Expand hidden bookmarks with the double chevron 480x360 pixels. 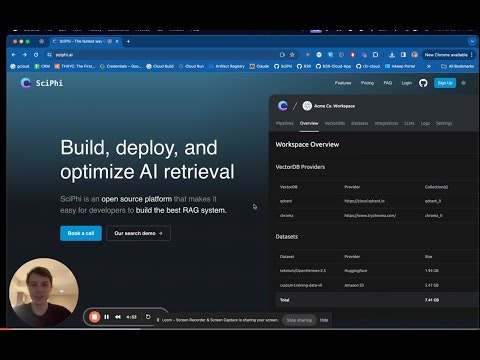point(429,66)
